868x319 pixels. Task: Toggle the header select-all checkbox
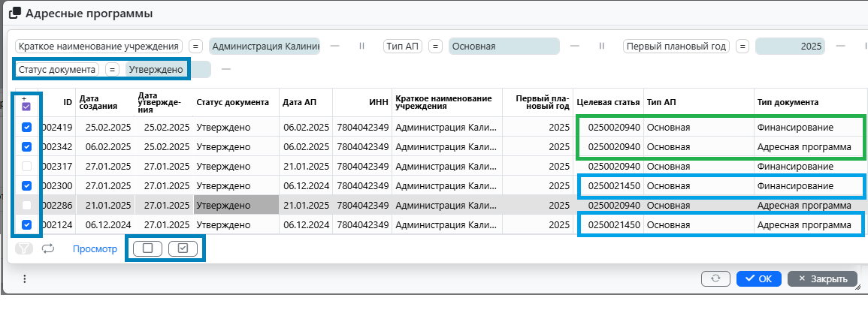[x=26, y=107]
